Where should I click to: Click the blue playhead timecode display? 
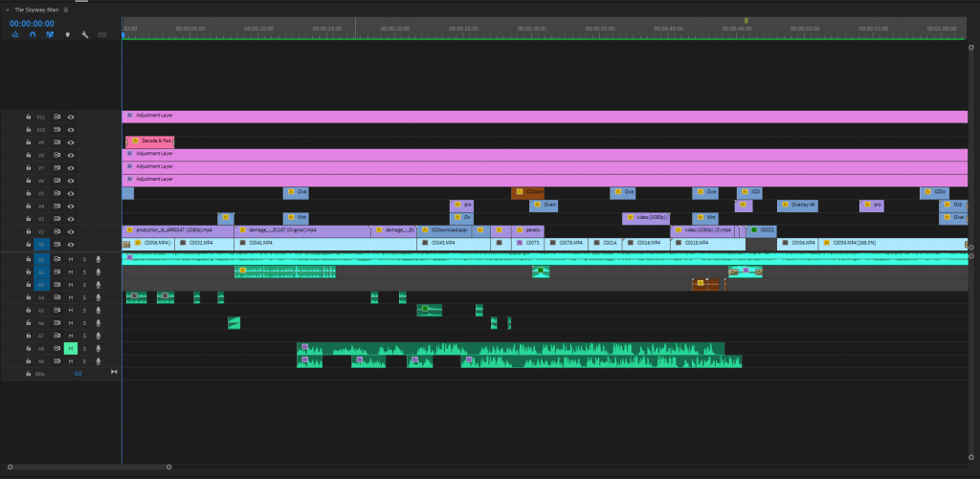click(x=31, y=23)
